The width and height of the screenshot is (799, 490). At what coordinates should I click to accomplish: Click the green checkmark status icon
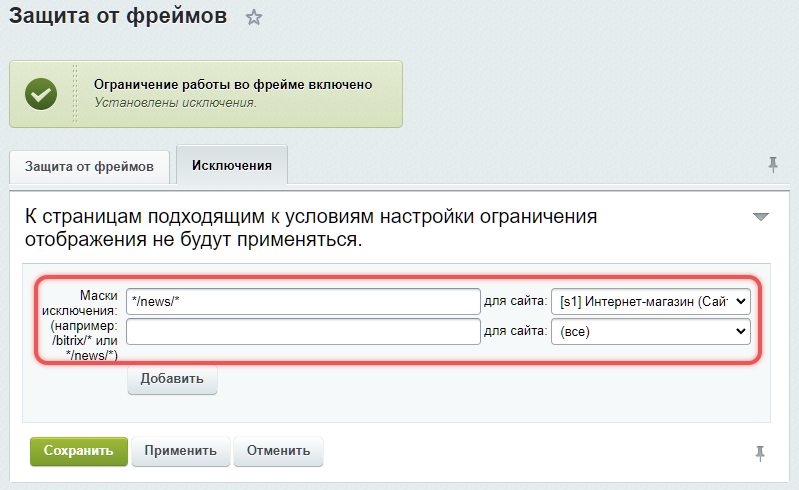click(41, 94)
